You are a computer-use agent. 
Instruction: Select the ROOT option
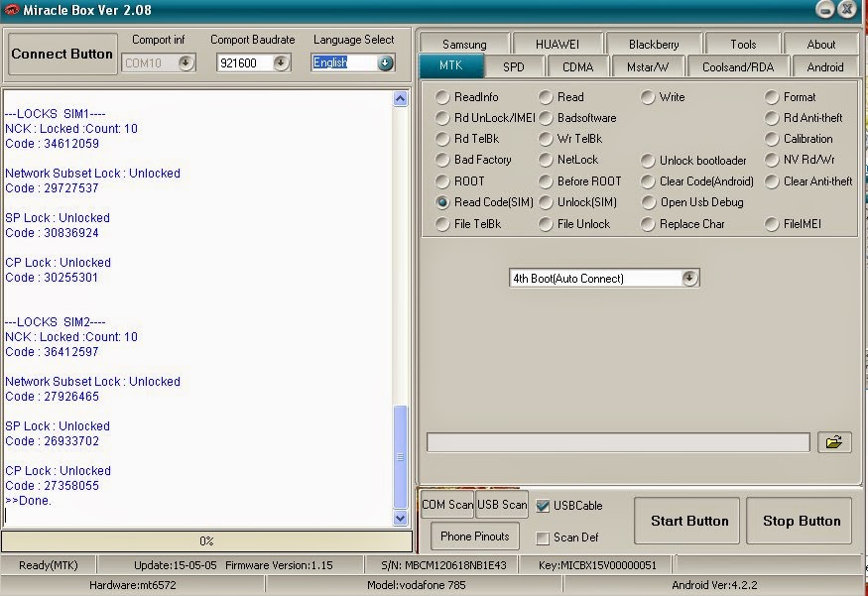pos(441,181)
